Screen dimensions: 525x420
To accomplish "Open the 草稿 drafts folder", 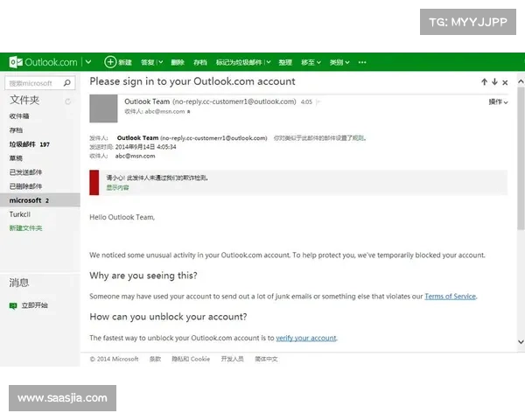I will [x=16, y=158].
